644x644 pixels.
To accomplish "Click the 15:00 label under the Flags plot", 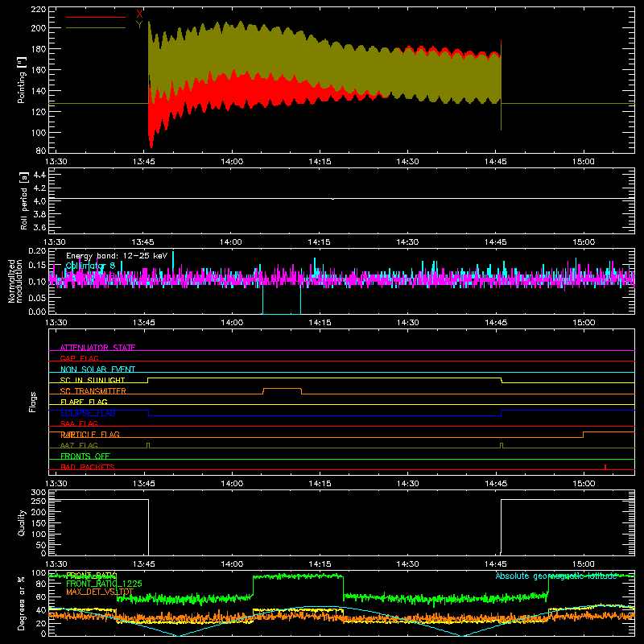I will tap(583, 484).
